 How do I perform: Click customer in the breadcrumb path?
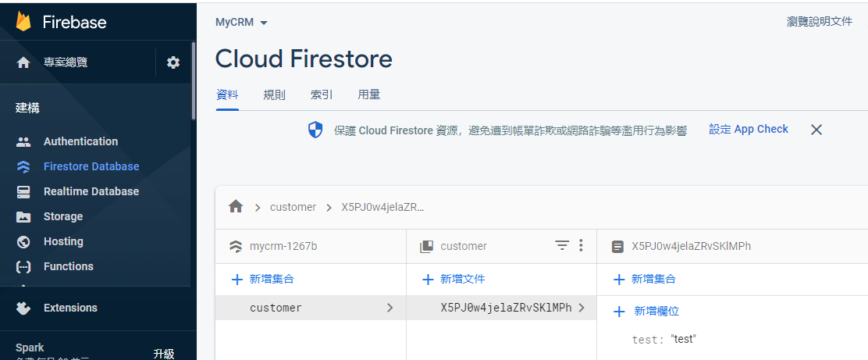point(293,207)
